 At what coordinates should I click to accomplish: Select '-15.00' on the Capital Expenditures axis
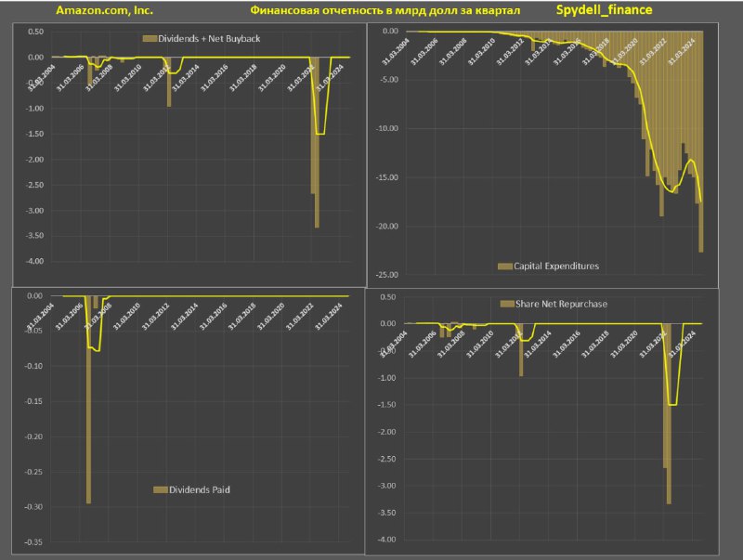coord(387,177)
